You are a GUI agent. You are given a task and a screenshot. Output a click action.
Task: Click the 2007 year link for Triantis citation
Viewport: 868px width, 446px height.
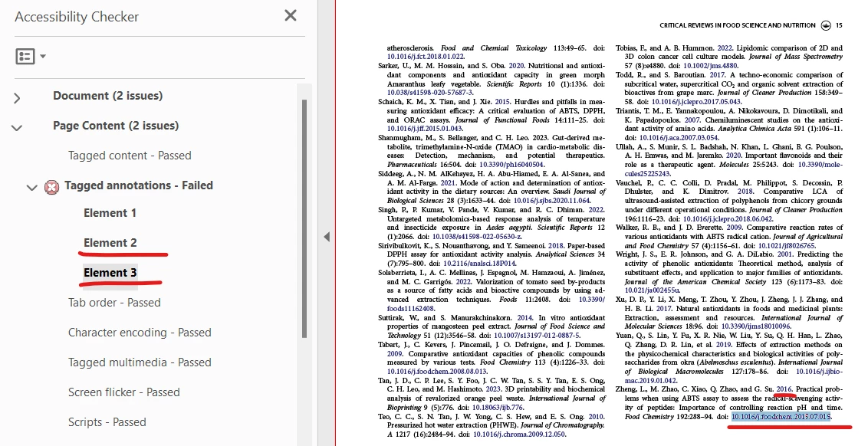(692, 120)
